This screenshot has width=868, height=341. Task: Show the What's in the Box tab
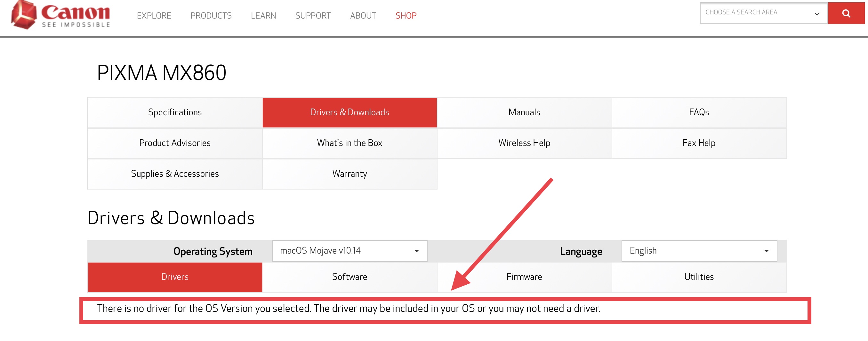coord(350,143)
